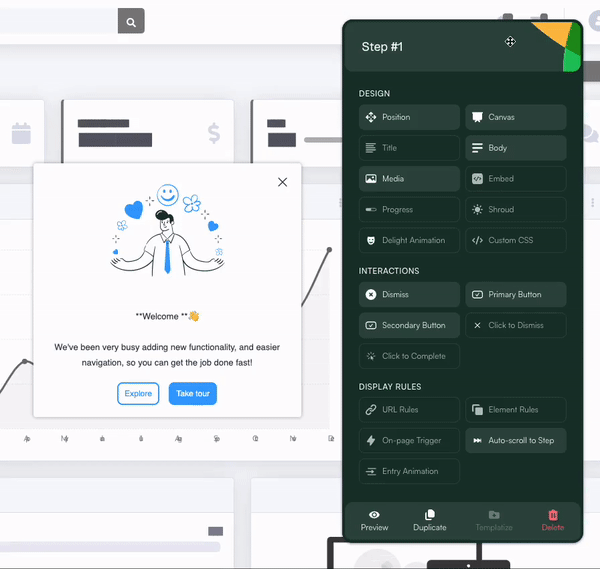
Task: Open URL Rules display settings
Action: (409, 409)
